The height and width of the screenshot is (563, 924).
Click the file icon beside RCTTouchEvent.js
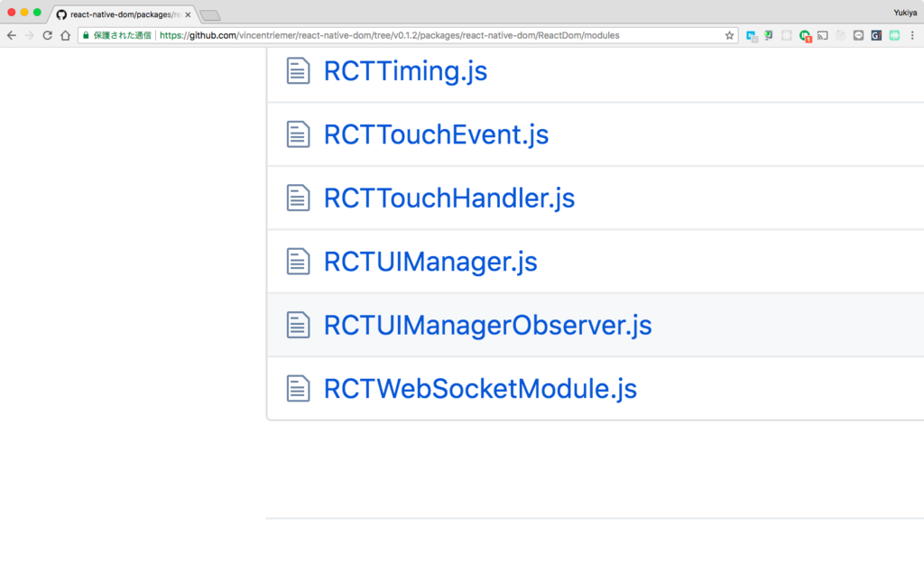click(298, 134)
